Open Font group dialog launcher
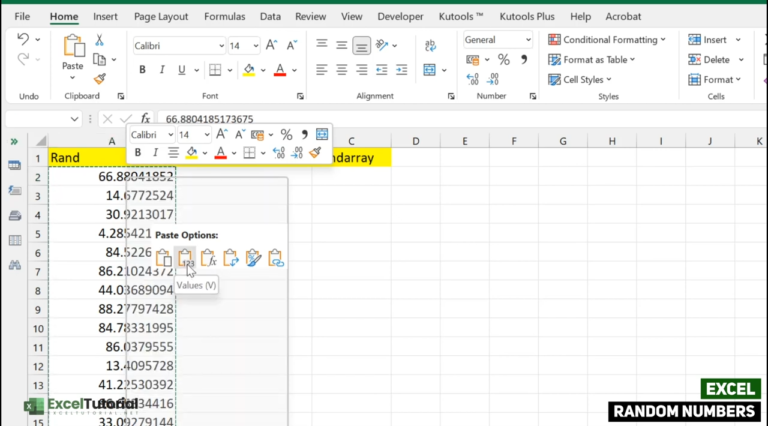 300,96
